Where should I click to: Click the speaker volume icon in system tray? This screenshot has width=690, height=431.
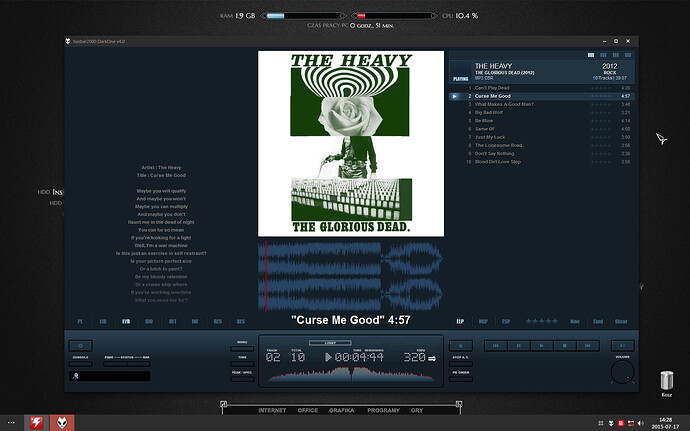point(641,423)
